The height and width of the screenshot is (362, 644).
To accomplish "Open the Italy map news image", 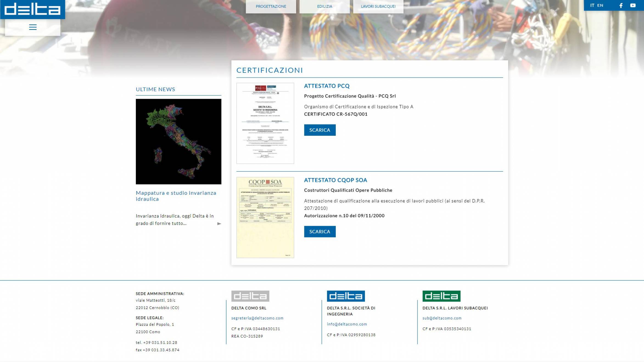I will point(178,142).
